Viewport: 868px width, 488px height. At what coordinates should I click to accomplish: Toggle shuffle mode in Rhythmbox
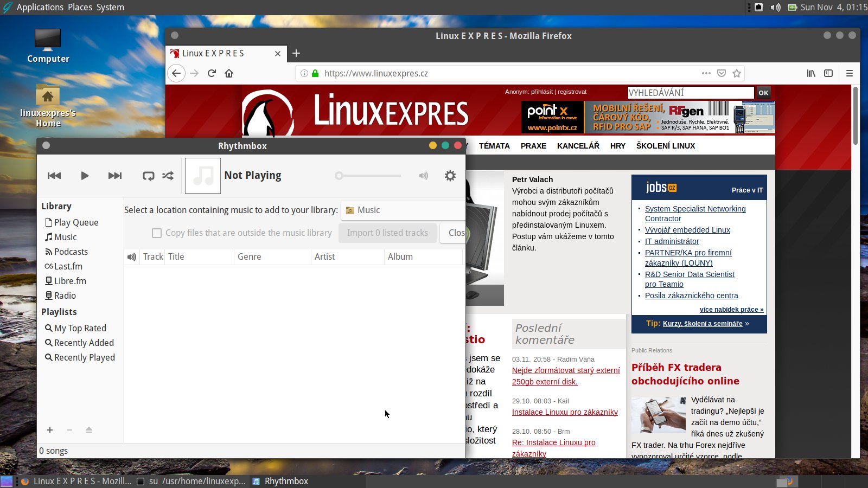[x=168, y=176]
